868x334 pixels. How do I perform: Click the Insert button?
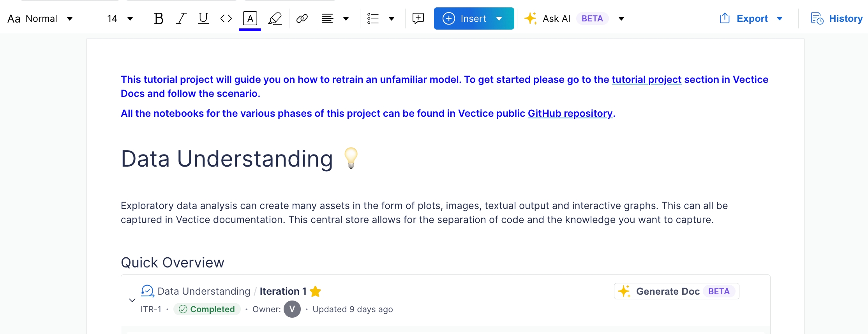pyautogui.click(x=466, y=19)
